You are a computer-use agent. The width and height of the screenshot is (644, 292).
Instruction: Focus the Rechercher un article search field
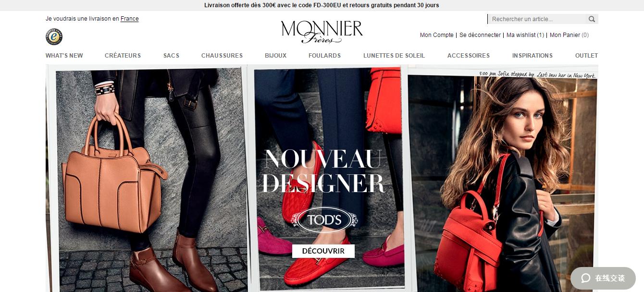pos(537,19)
